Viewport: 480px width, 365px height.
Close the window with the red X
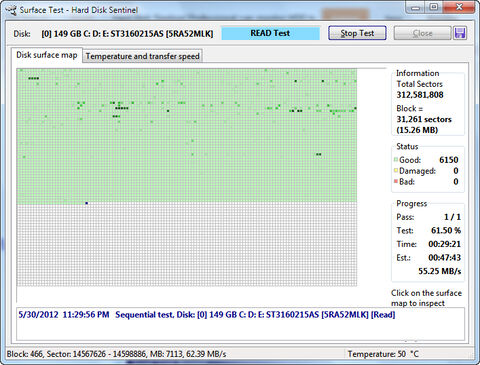tap(459, 7)
